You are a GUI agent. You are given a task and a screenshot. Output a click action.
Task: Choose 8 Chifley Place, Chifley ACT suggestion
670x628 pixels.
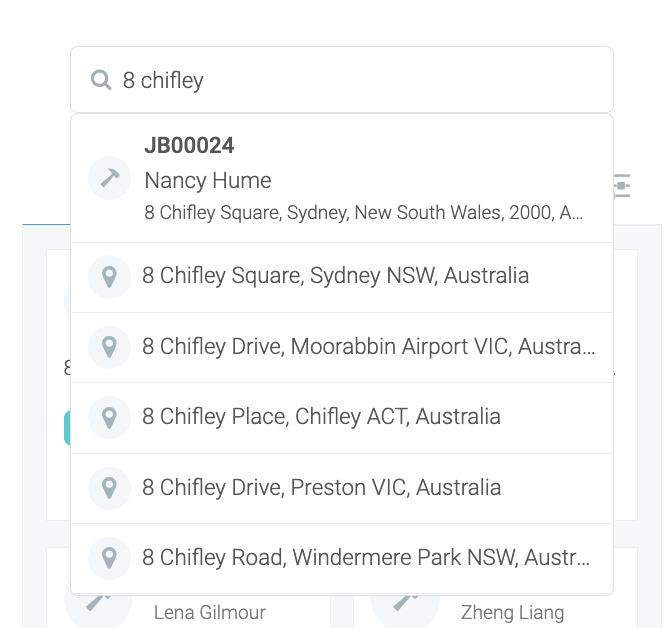click(x=342, y=417)
